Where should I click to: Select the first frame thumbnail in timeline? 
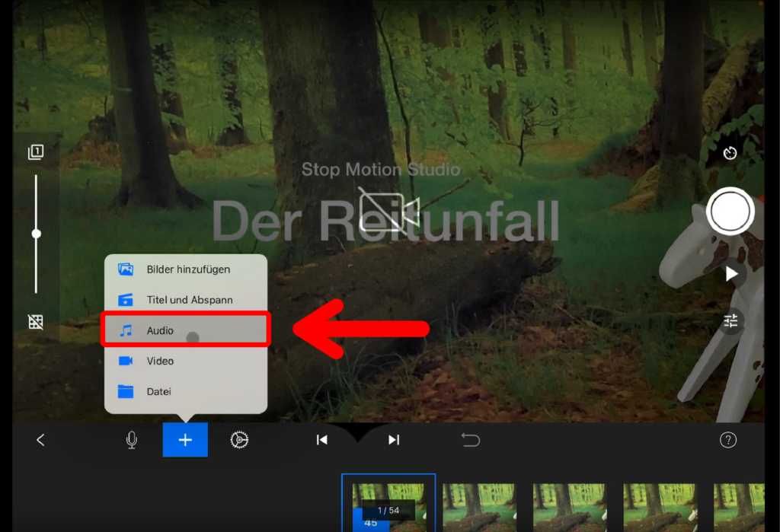[388, 502]
